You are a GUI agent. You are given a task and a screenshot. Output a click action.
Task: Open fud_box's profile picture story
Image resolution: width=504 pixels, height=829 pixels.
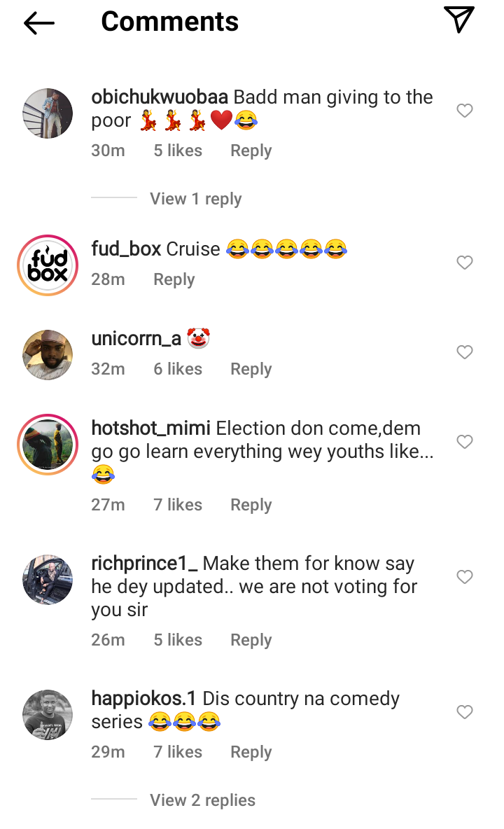(48, 265)
